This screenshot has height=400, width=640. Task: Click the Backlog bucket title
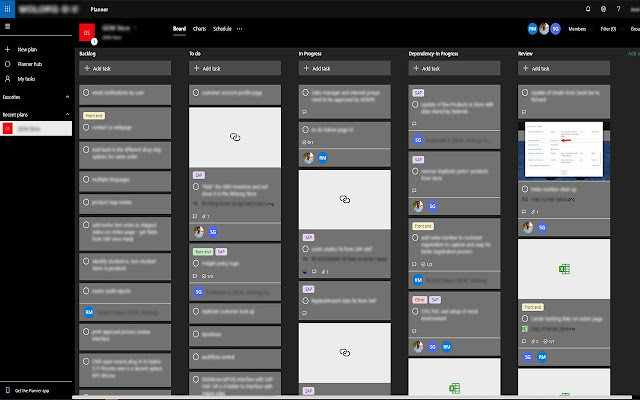coord(88,54)
